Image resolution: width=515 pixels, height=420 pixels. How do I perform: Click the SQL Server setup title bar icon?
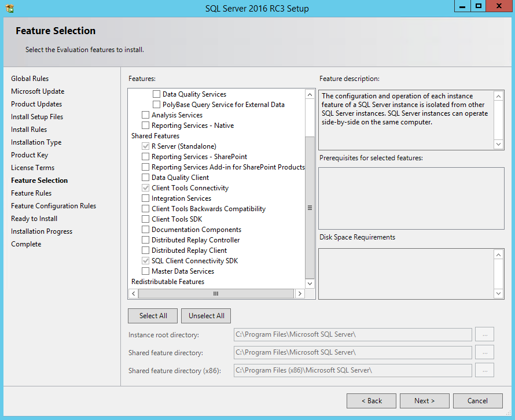point(10,8)
